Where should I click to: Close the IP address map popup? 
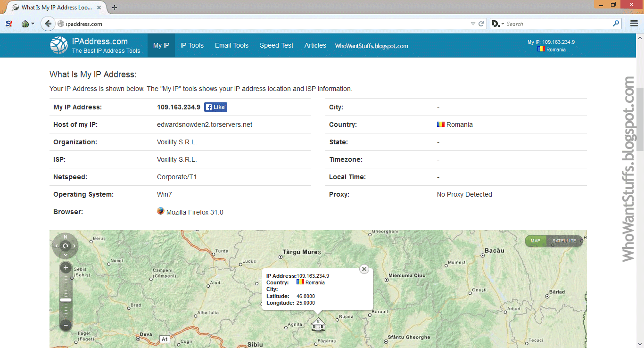point(364,269)
